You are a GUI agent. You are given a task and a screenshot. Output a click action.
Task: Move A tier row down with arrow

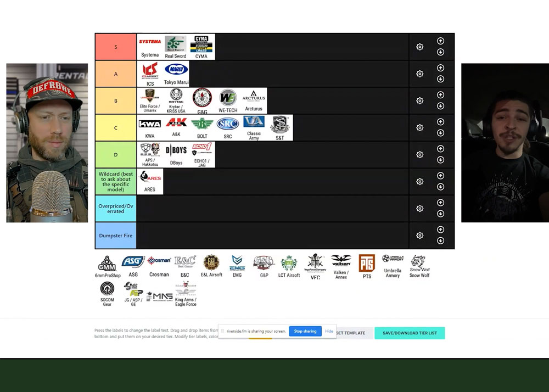click(440, 79)
